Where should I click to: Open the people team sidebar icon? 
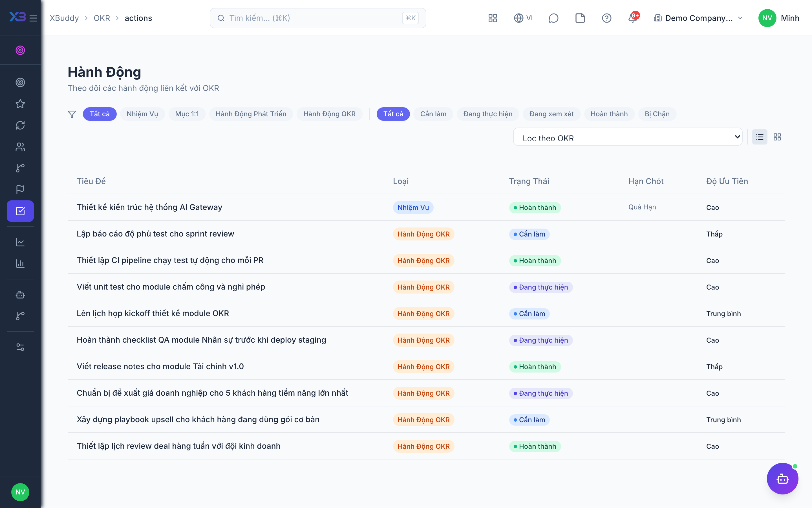pos(20,147)
